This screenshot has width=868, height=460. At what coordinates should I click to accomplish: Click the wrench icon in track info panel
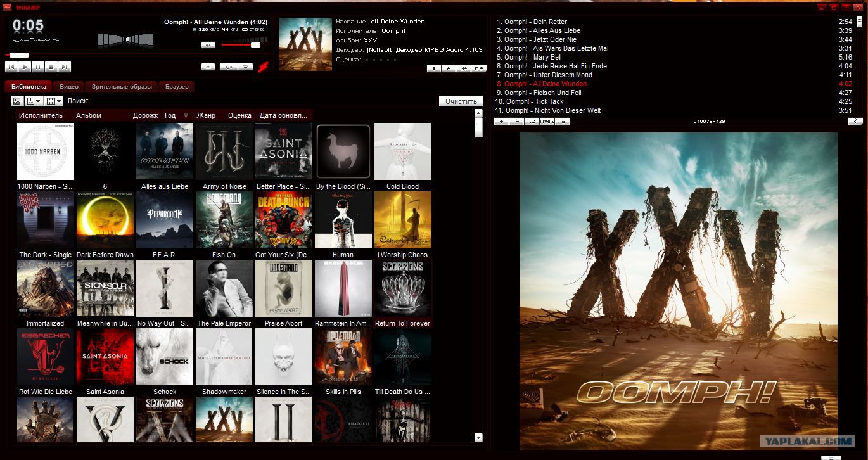click(x=449, y=68)
